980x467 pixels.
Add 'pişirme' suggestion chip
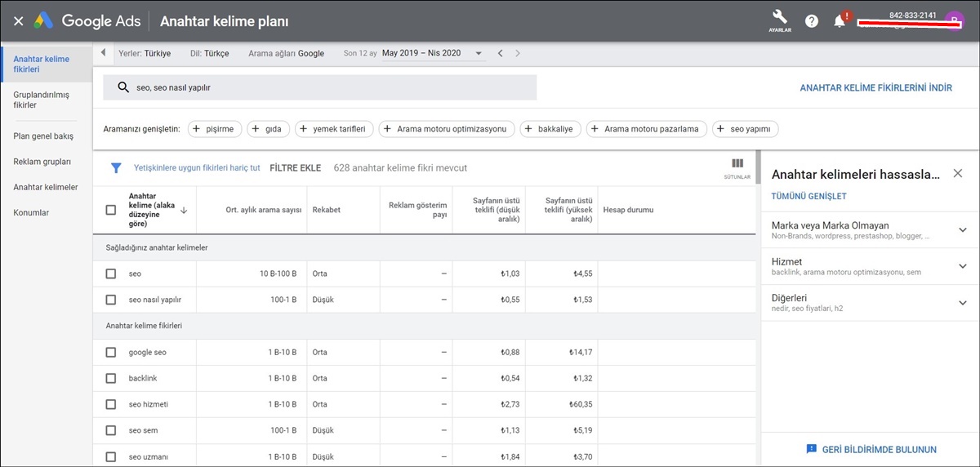(x=214, y=129)
